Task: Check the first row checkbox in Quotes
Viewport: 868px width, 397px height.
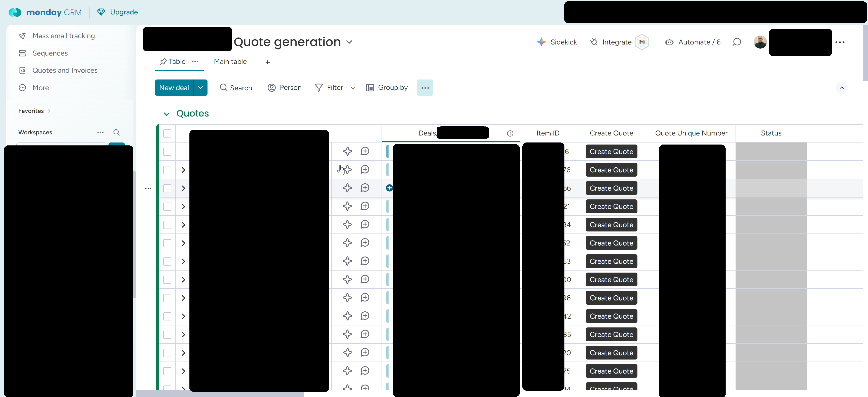Action: tap(167, 152)
